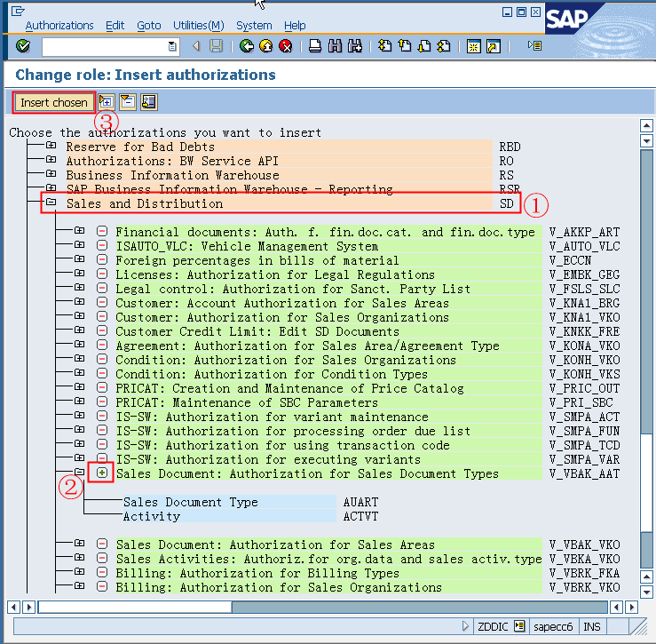Toggle selection for V_AUTO_VLC Vehicle Management
Screen dimensions: 656x644
click(102, 245)
